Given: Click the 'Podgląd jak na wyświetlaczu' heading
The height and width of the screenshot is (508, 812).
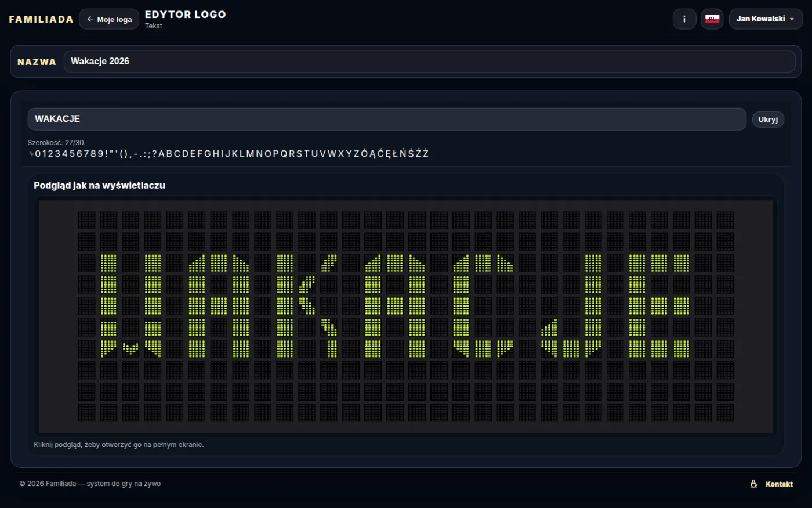Looking at the screenshot, I should coord(99,186).
